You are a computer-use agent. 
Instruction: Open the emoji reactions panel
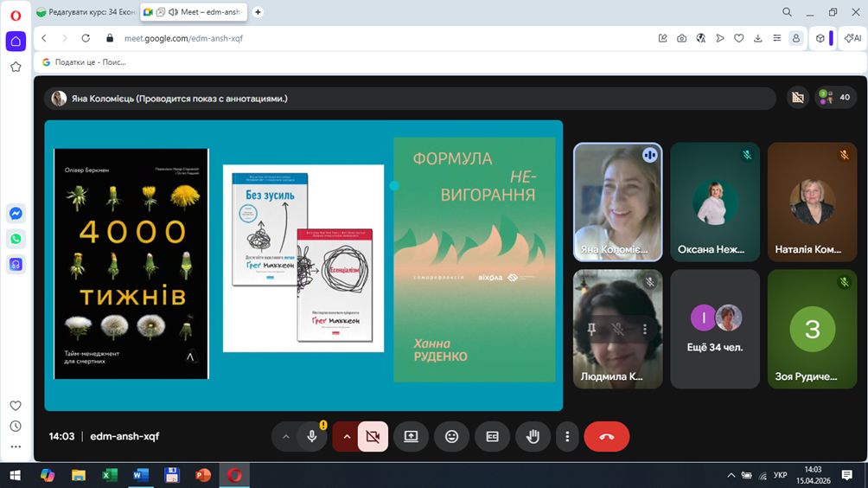tap(451, 437)
